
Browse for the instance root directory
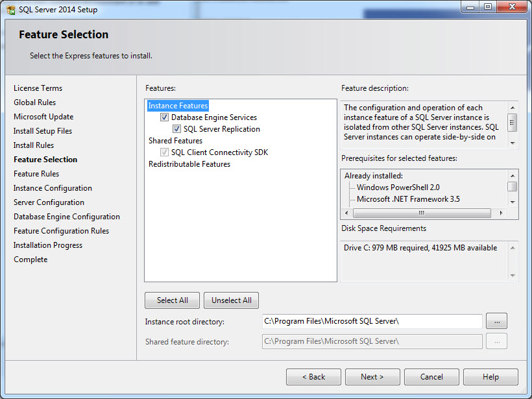point(496,321)
